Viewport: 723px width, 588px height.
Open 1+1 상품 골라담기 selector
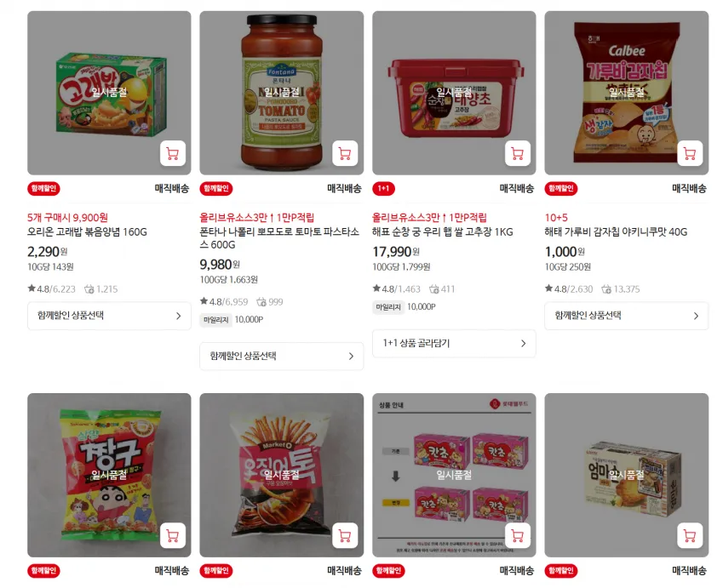[x=454, y=343]
